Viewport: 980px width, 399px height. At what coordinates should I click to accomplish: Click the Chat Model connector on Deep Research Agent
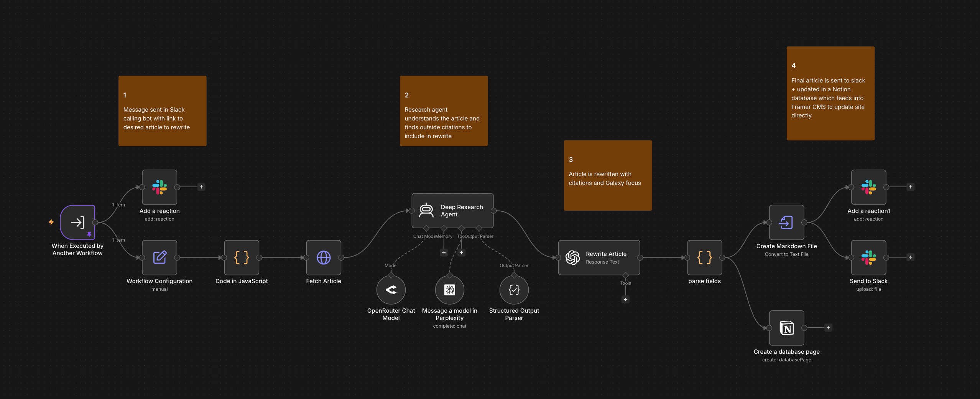coord(426,228)
